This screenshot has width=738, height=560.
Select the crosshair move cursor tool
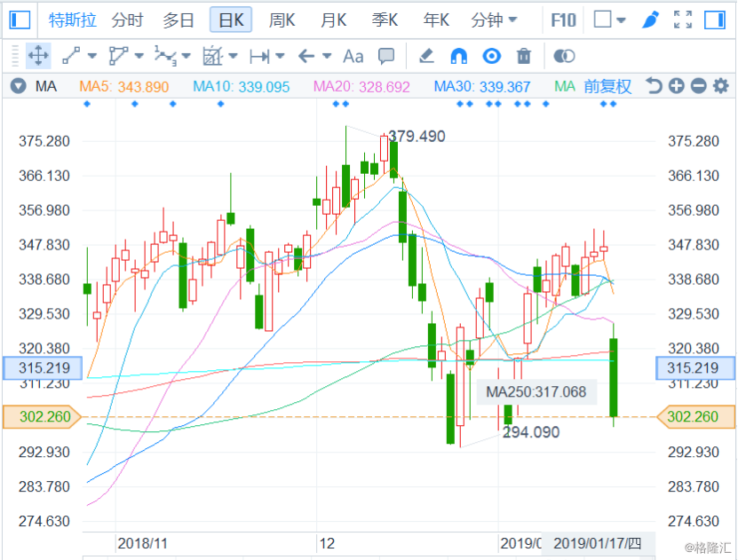tap(38, 57)
